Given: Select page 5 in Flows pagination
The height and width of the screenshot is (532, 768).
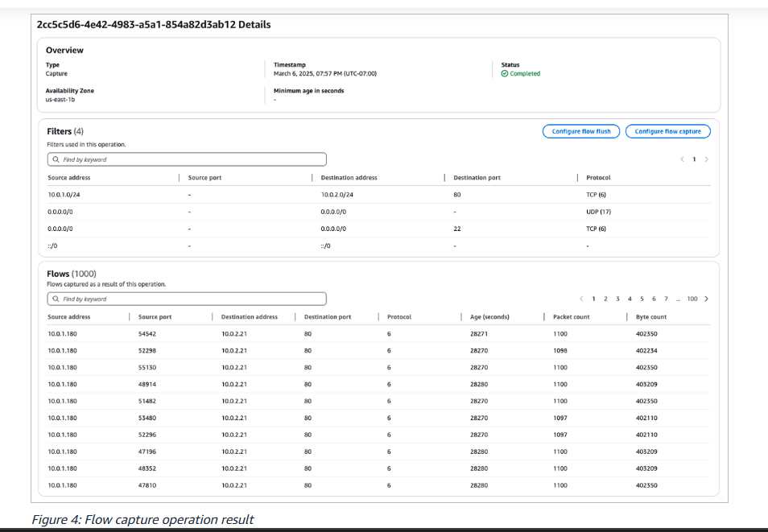Looking at the screenshot, I should pyautogui.click(x=642, y=299).
